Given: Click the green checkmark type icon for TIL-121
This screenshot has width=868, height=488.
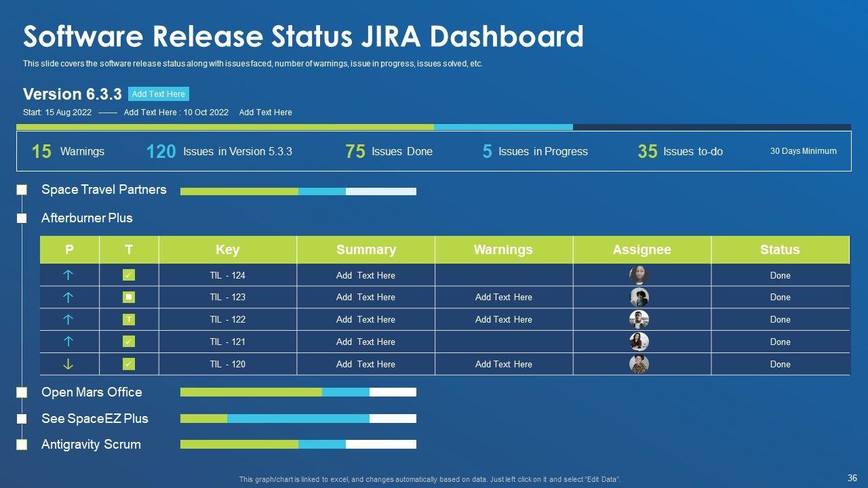Looking at the screenshot, I should coord(129,342).
